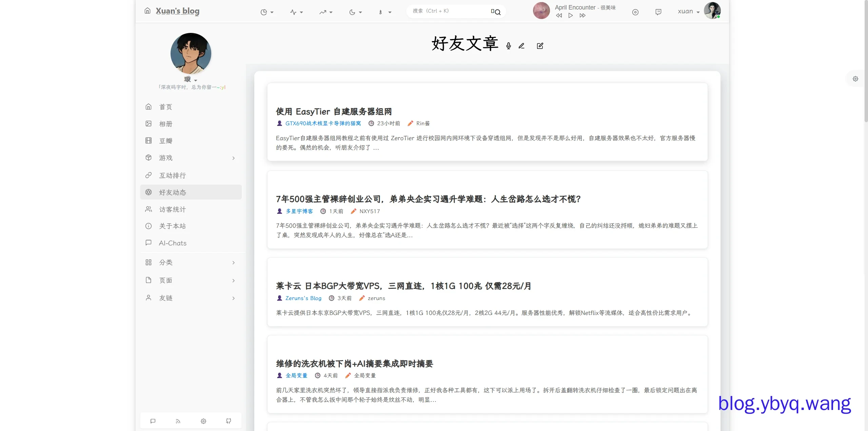
Task: Open AI-Chats in the sidebar
Action: pos(191,243)
